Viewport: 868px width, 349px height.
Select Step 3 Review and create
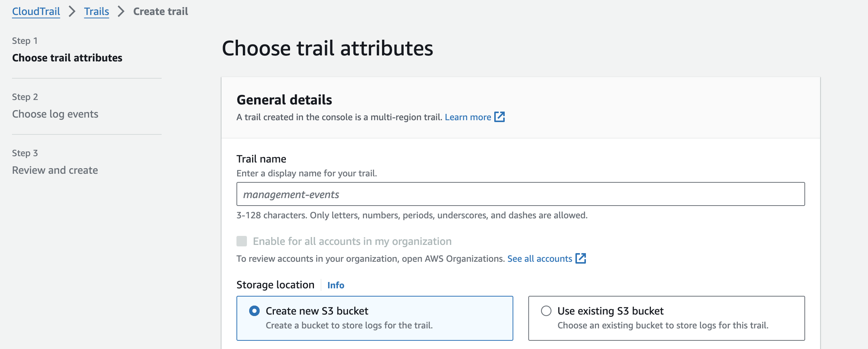click(x=55, y=170)
